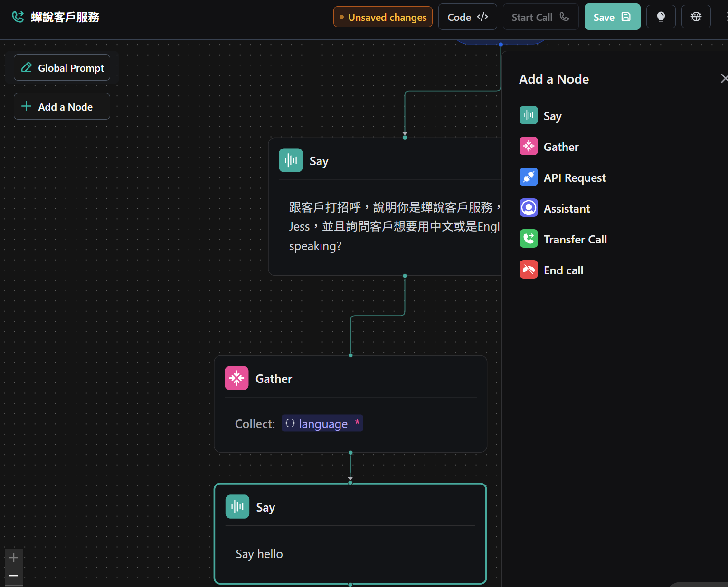The image size is (728, 587).
Task: Choose the green Transfer Call icon
Action: pyautogui.click(x=529, y=239)
